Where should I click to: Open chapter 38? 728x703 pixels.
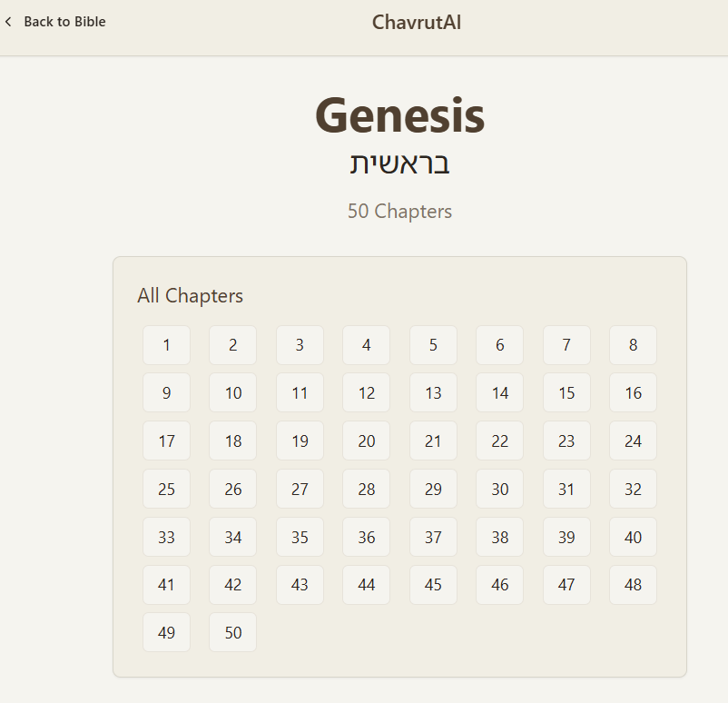(x=499, y=537)
